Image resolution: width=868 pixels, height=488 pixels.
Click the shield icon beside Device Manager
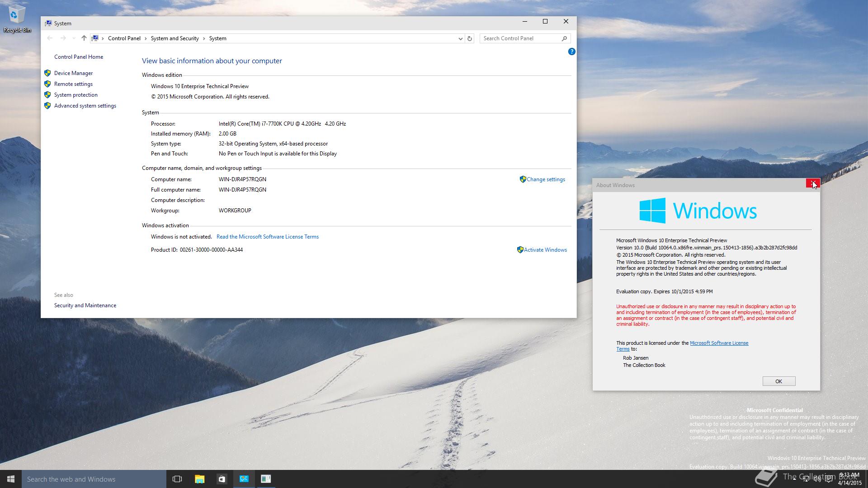(47, 73)
